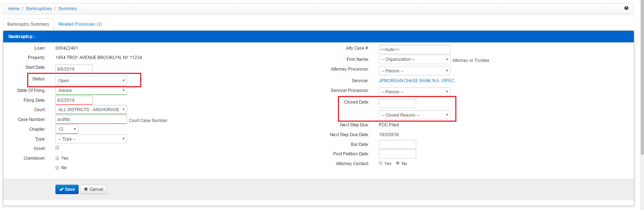Viewport: 644px width, 218px height.
Task: Go to Home breadcrumb link
Action: click(x=14, y=9)
